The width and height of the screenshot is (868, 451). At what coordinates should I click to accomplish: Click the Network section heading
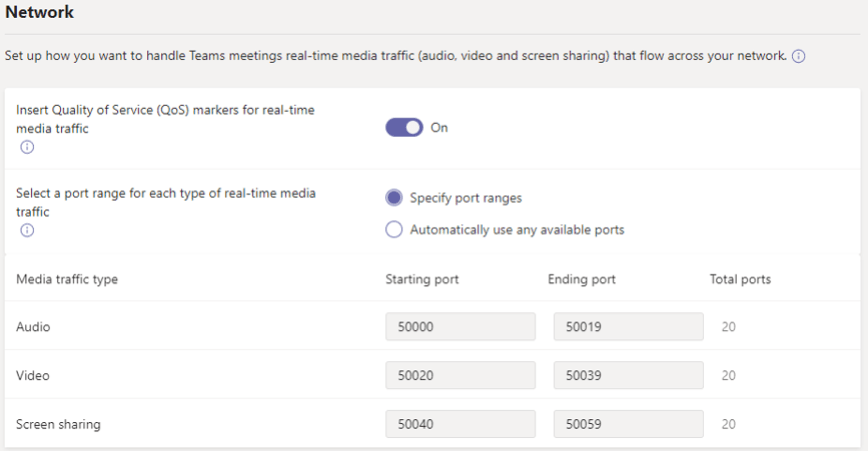coord(39,13)
